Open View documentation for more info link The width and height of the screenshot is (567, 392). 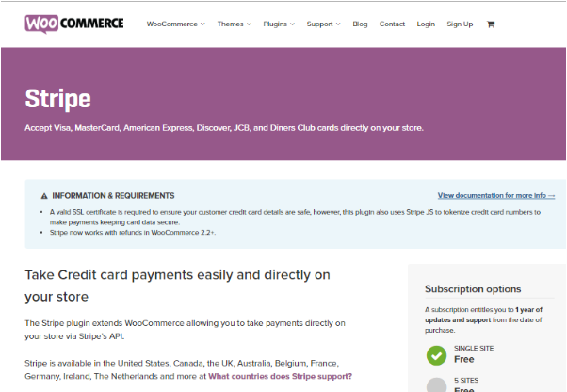(x=496, y=196)
